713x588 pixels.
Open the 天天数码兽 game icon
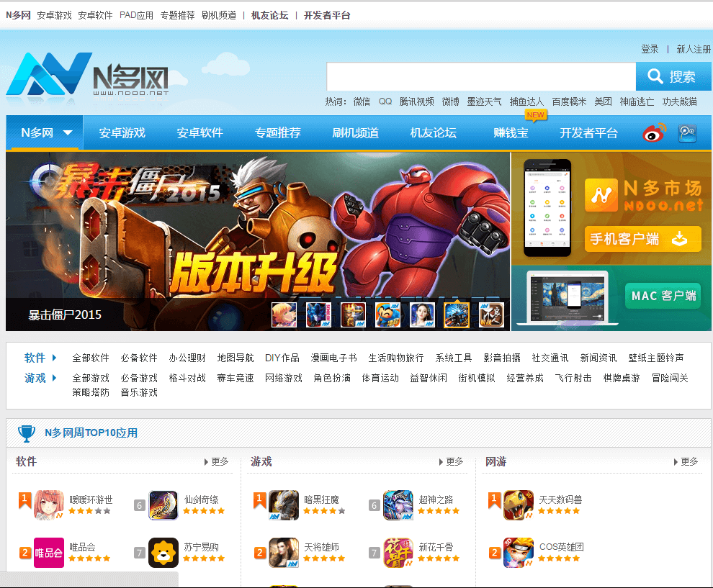coord(518,505)
